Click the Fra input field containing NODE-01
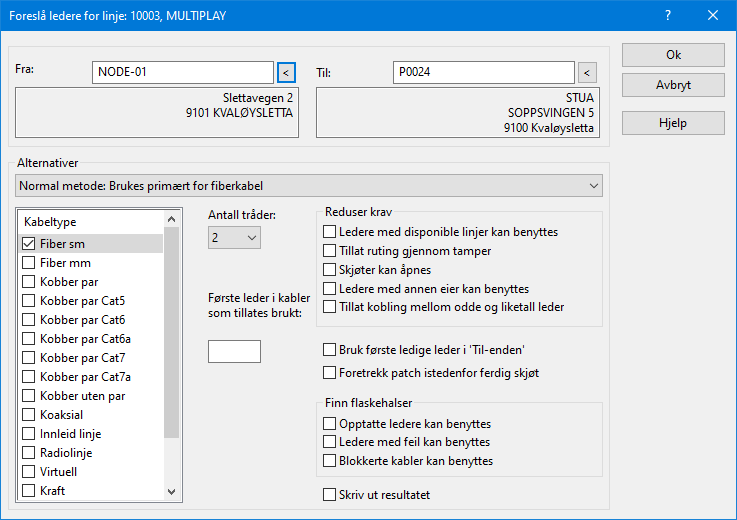Screen dimensions: 737x520 coord(183,72)
